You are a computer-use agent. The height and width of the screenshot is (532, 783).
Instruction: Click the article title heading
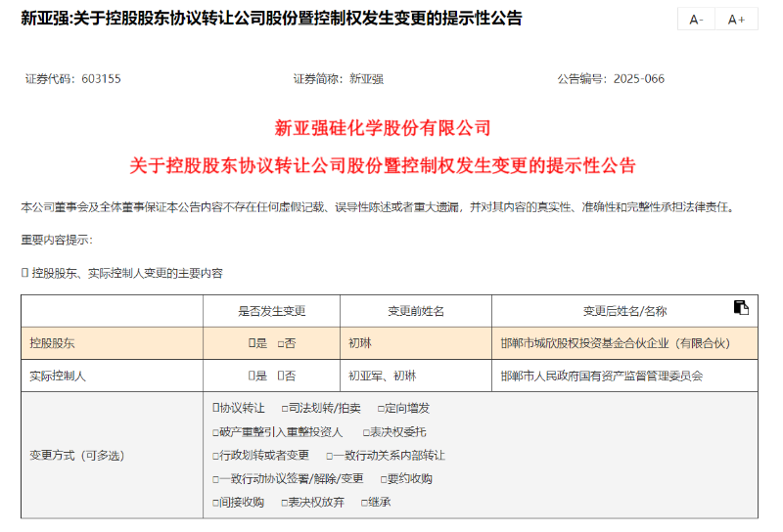(x=271, y=19)
